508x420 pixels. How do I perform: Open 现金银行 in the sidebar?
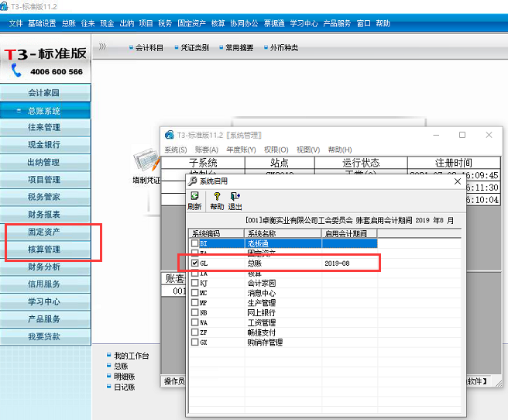click(x=45, y=145)
